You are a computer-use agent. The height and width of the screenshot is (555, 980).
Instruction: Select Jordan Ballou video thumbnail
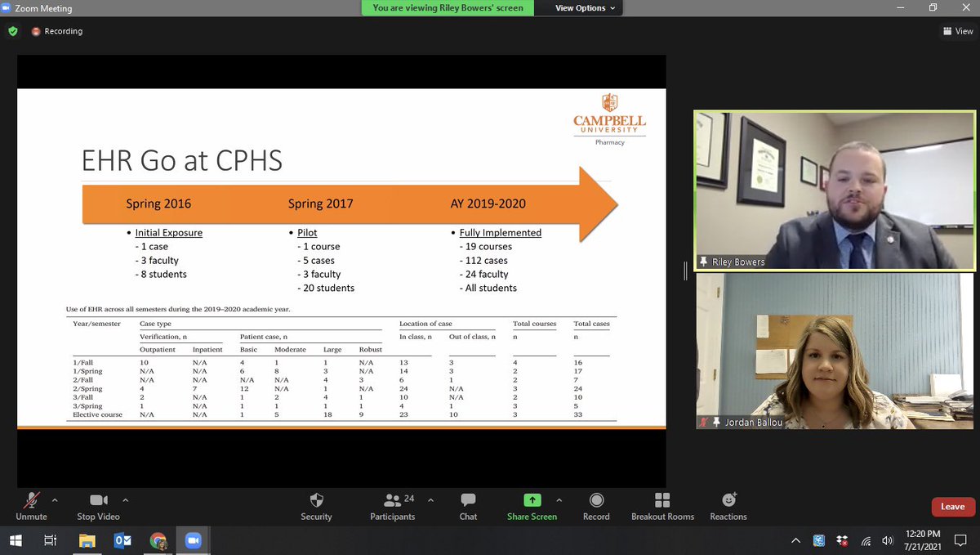point(835,351)
